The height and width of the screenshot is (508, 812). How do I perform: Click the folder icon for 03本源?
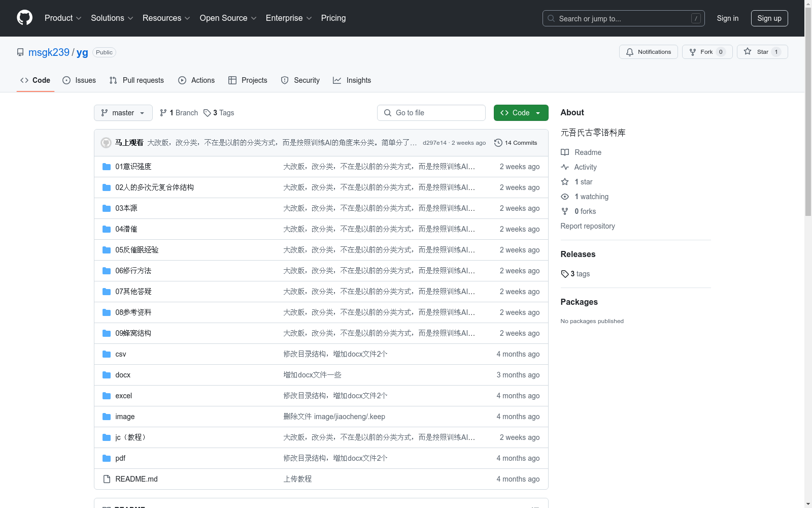point(107,208)
